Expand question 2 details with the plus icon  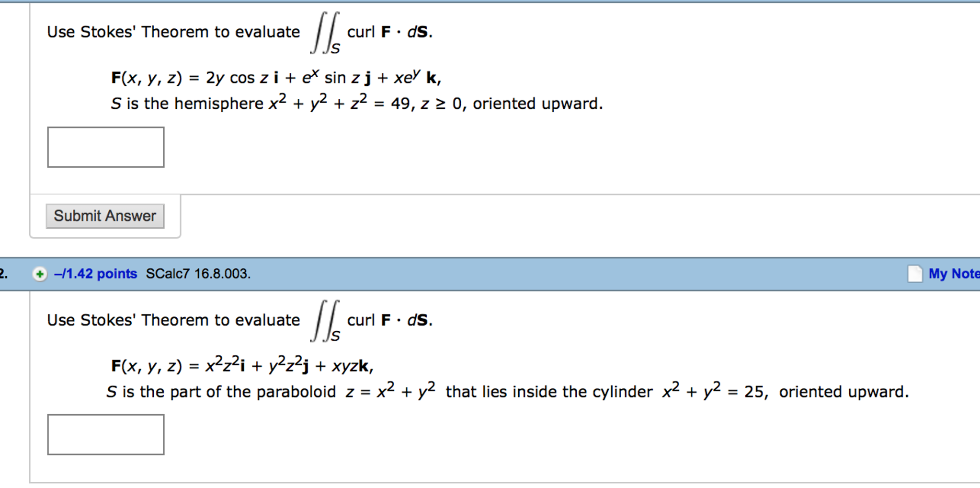click(39, 274)
